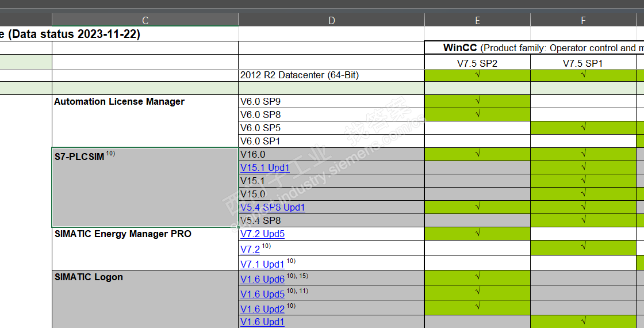Select the V7.5 SP1 checkmark for V16.0
This screenshot has height=328, width=644.
[583, 155]
